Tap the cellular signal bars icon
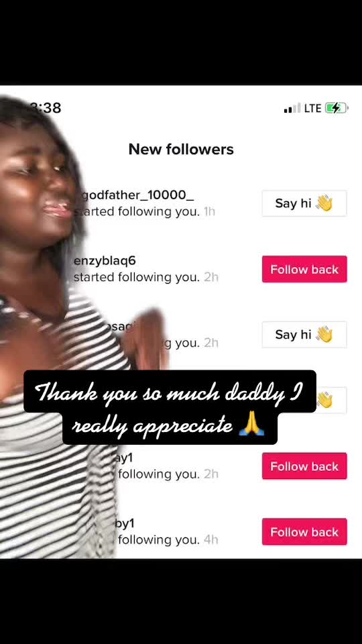 (x=292, y=108)
